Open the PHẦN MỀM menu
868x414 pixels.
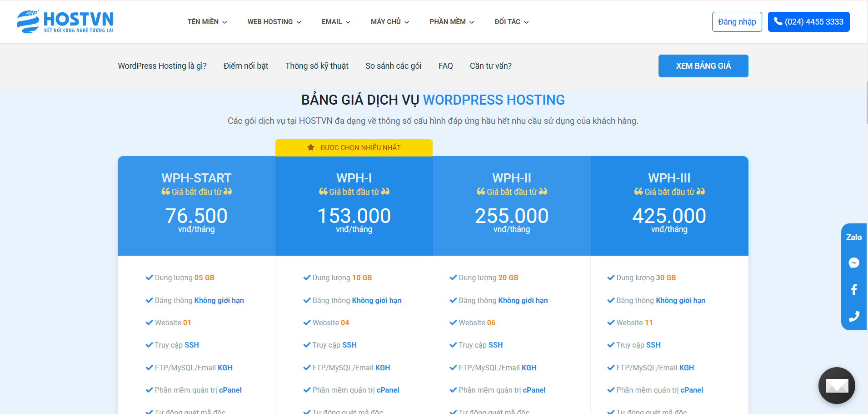point(451,22)
